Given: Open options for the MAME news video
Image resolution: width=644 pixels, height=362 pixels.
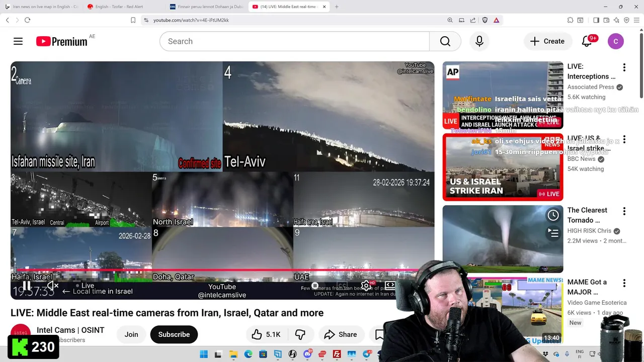Looking at the screenshot, I should 624,283.
